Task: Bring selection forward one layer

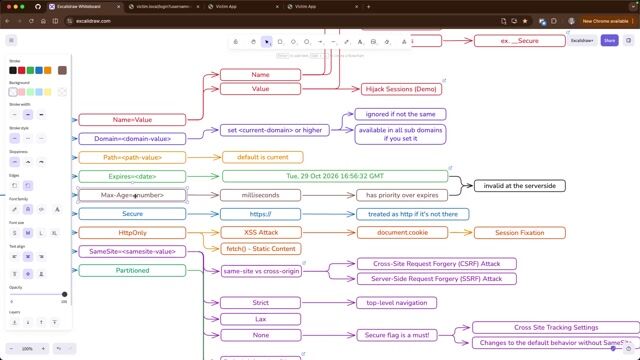Action: click(x=41, y=322)
